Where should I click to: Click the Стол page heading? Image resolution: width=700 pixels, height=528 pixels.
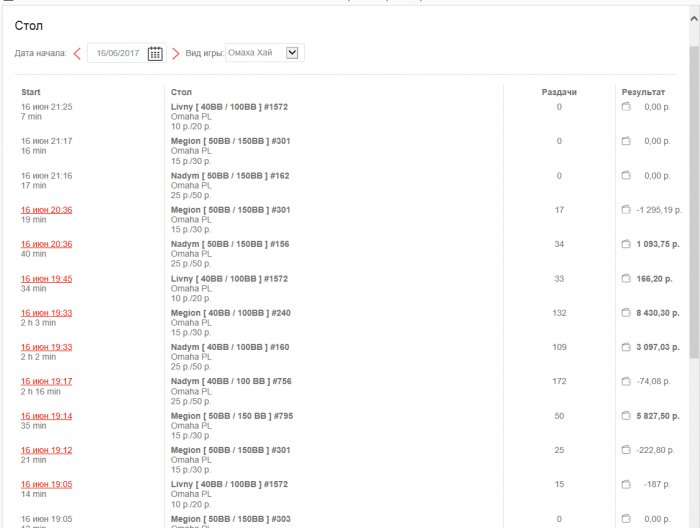point(29,26)
